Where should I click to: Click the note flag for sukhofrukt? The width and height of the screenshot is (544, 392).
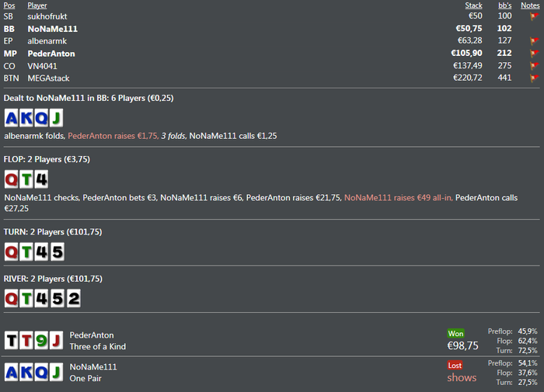click(534, 16)
